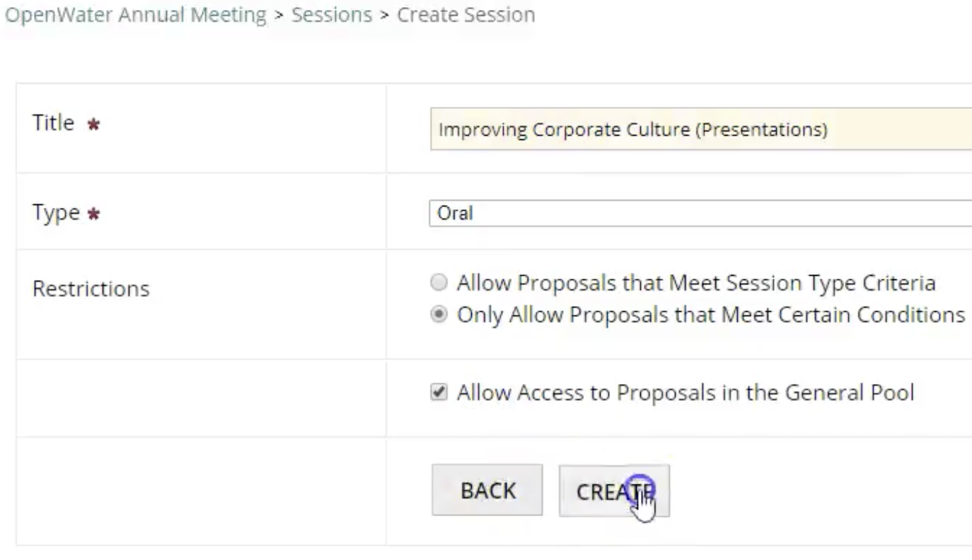Click the required asterisk beside Title
The image size is (972, 560).
click(x=93, y=123)
